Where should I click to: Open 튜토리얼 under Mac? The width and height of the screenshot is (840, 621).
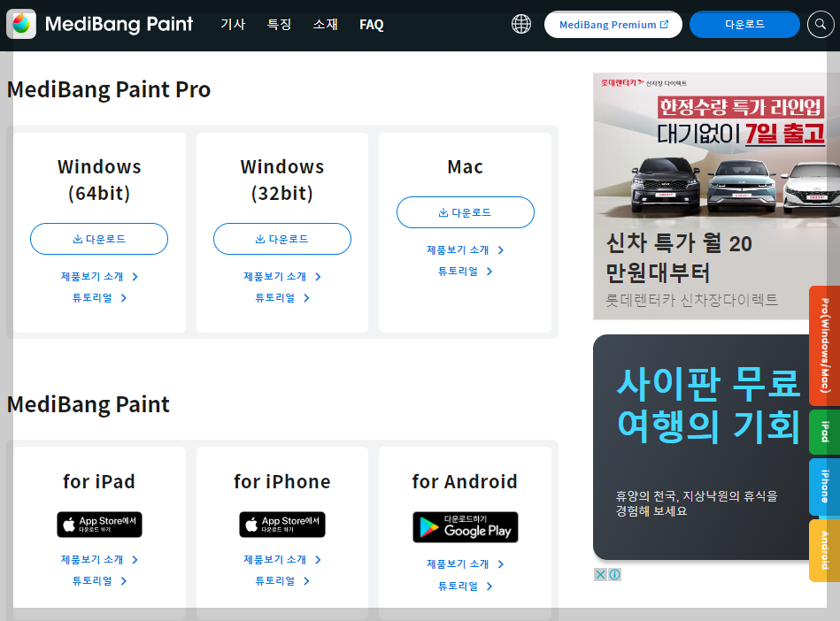pos(466,272)
